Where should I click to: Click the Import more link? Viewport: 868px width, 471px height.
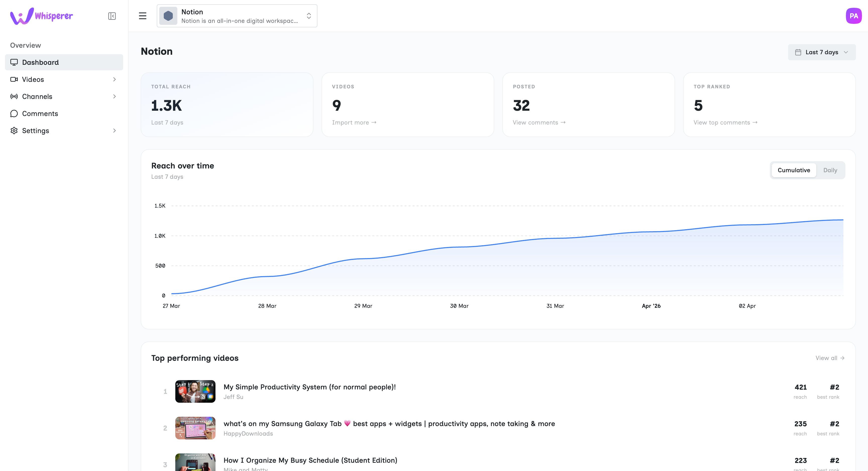tap(354, 123)
